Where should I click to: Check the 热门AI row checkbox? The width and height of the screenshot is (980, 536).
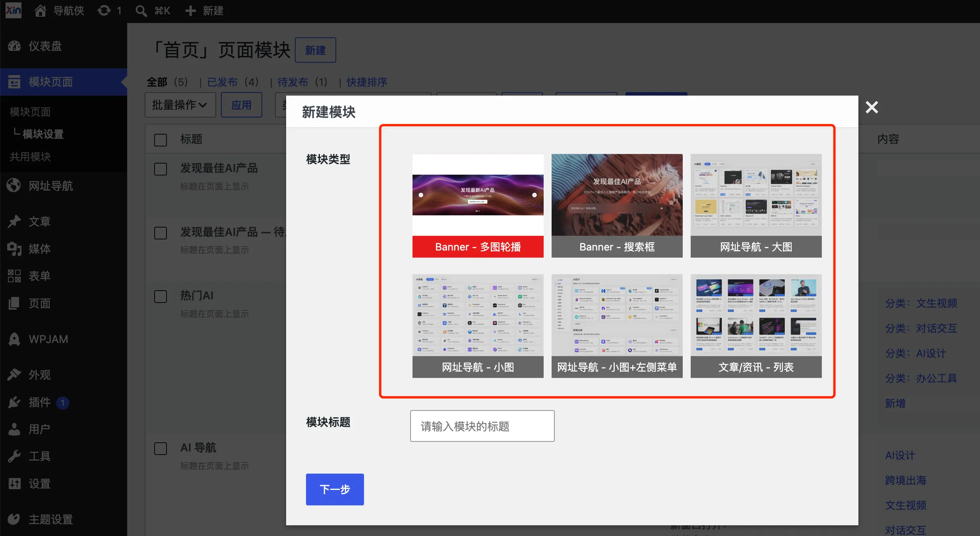pos(161,296)
